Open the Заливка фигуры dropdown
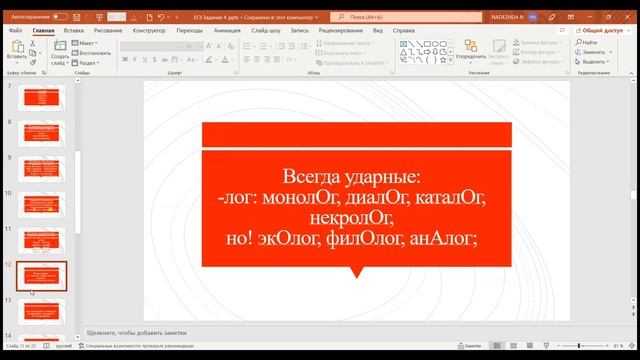This screenshot has height=360, width=640. 537,42
